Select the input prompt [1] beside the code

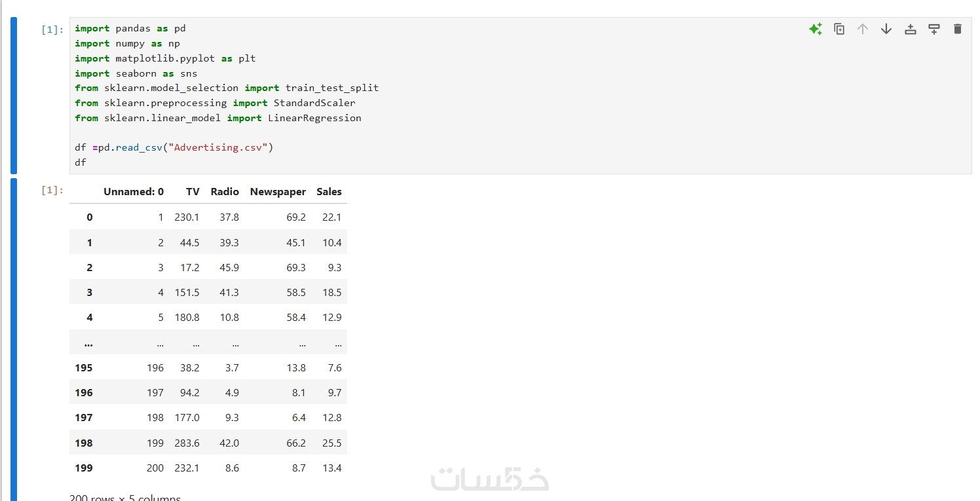point(52,29)
